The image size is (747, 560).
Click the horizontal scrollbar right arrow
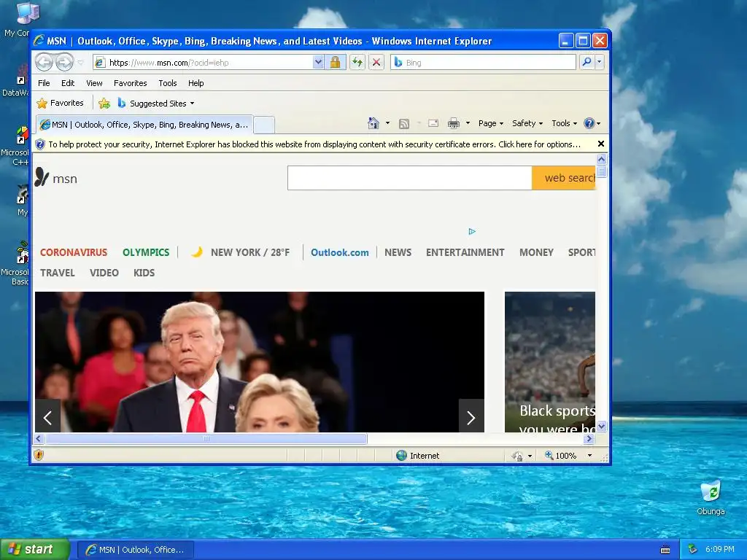click(x=589, y=438)
